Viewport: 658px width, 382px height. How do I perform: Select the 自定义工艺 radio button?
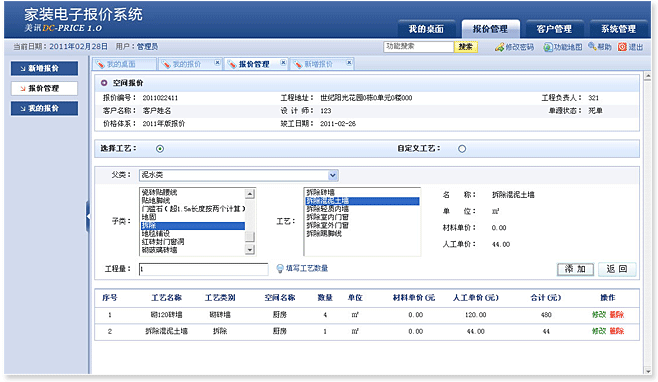tap(462, 149)
